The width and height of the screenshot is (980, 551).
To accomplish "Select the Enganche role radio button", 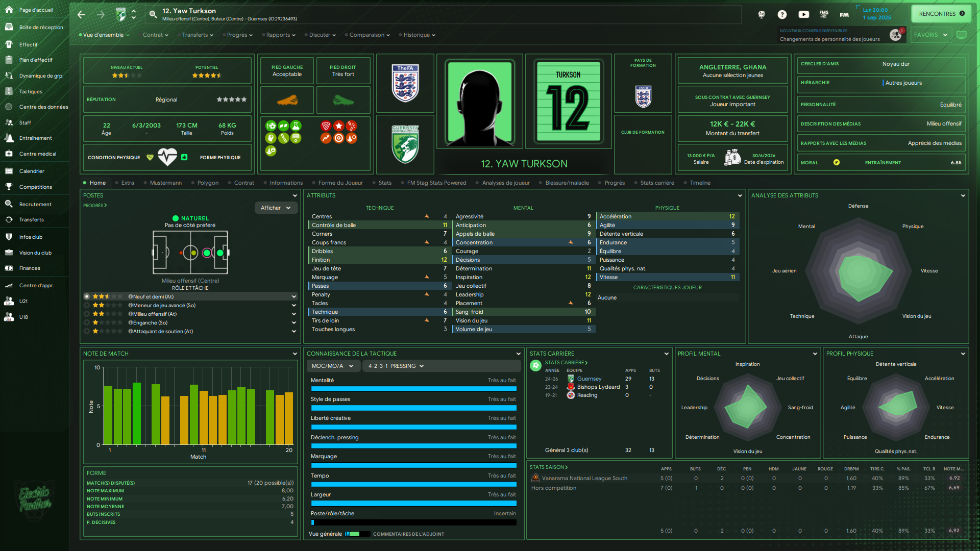I will [x=87, y=323].
